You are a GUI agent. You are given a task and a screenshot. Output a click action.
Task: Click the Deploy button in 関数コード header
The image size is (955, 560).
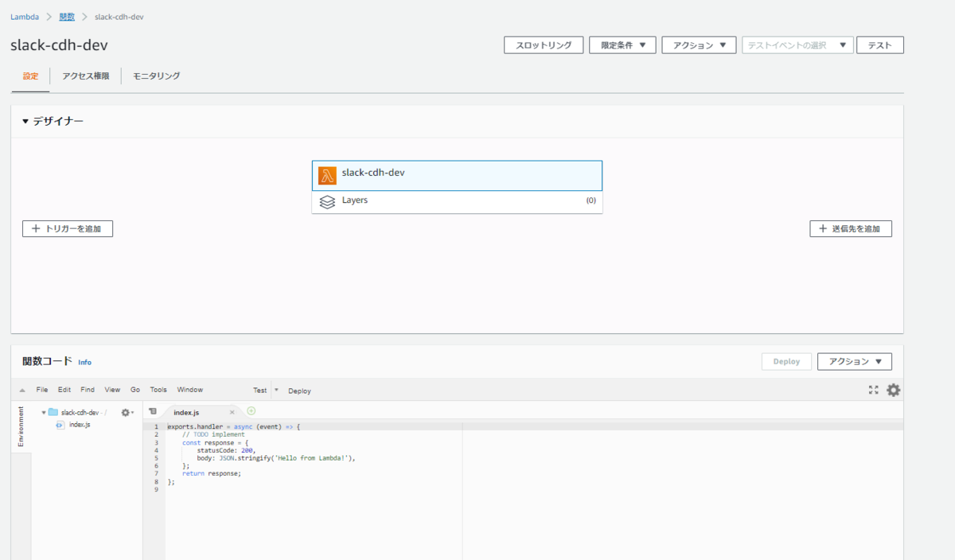pos(786,361)
